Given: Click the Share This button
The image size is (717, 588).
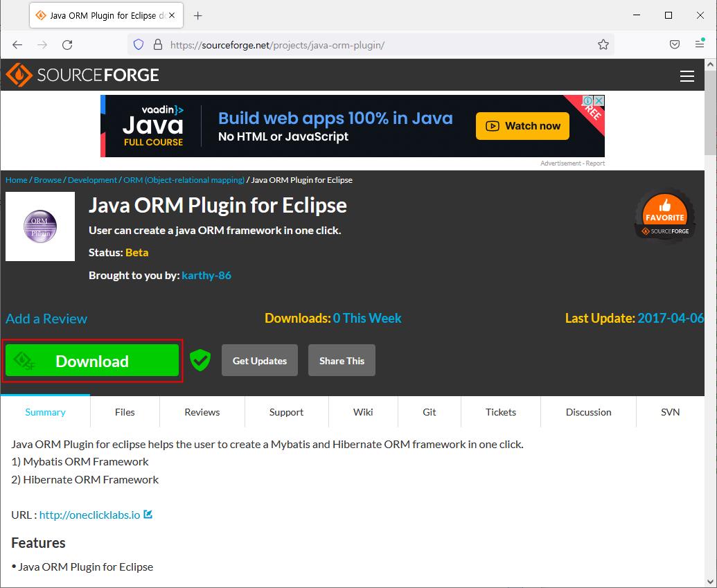Looking at the screenshot, I should [x=342, y=361].
